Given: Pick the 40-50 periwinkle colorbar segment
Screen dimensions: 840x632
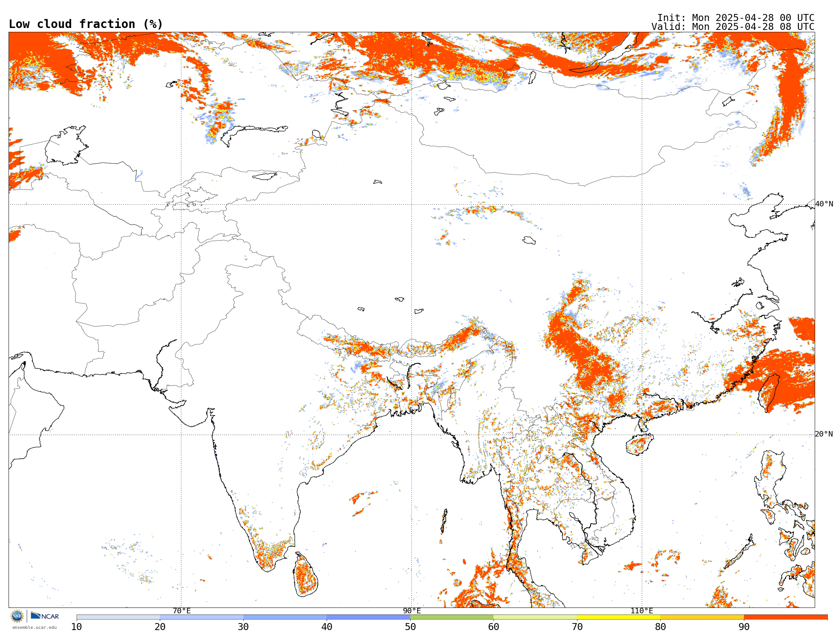Looking at the screenshot, I should pyautogui.click(x=368, y=617).
